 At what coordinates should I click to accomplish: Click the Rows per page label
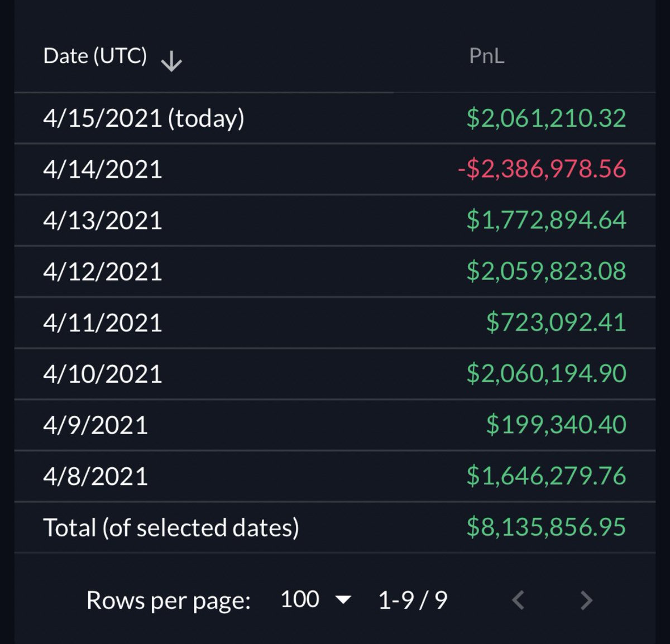(x=169, y=601)
